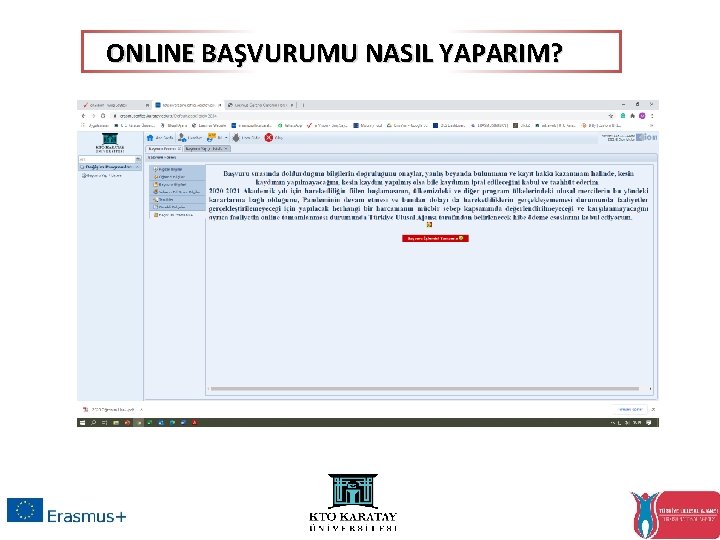Open the language dropdown arrow in the toolbar
This screenshot has height=540, width=720.
(x=226, y=138)
